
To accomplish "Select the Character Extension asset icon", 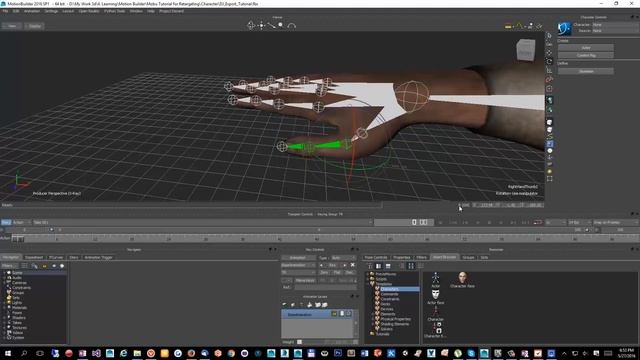I will pyautogui.click(x=436, y=330).
